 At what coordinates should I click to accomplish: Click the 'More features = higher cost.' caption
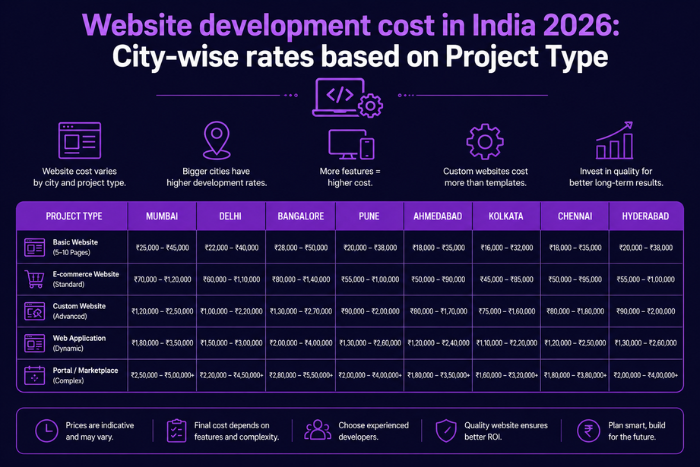point(350,177)
